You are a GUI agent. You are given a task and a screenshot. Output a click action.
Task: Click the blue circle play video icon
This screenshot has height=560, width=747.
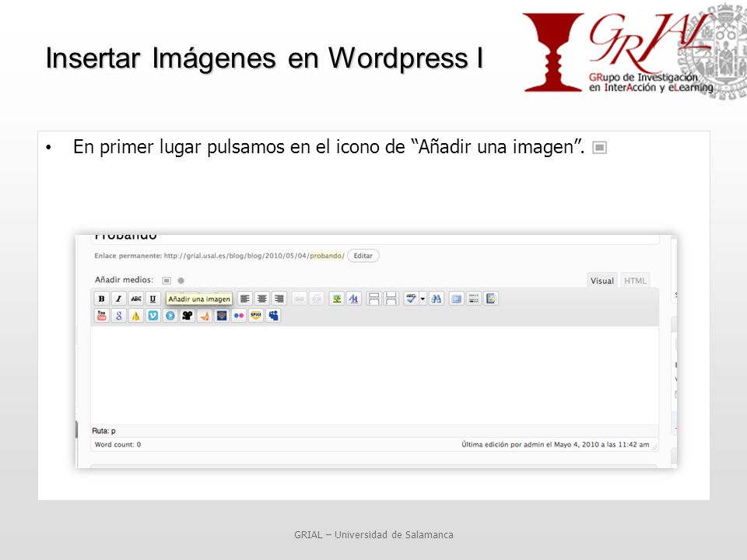pyautogui.click(x=170, y=315)
